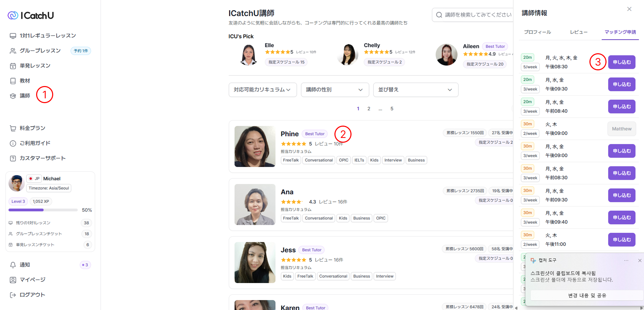
Task: Click the 残りの1対1レッスン icon
Action: (11, 223)
